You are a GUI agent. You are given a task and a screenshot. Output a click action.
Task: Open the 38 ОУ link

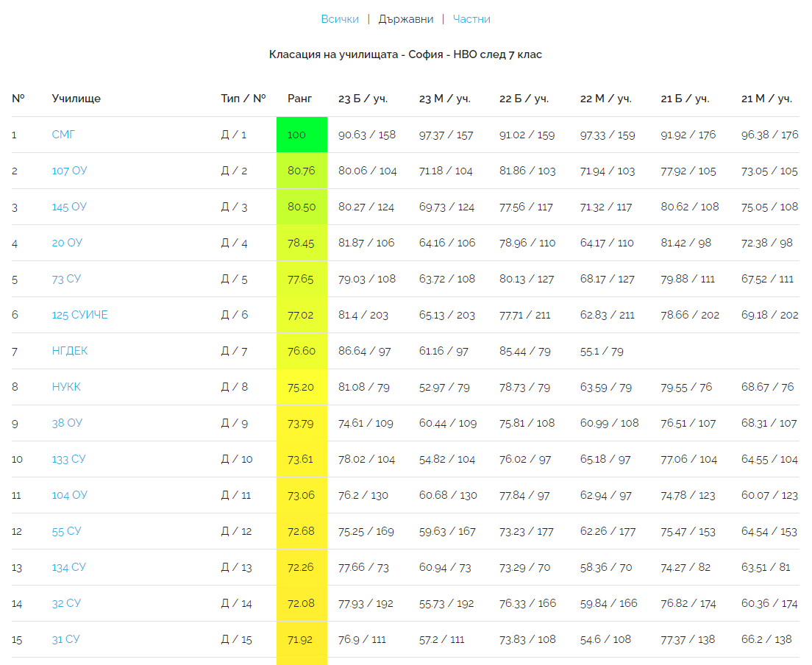67,423
